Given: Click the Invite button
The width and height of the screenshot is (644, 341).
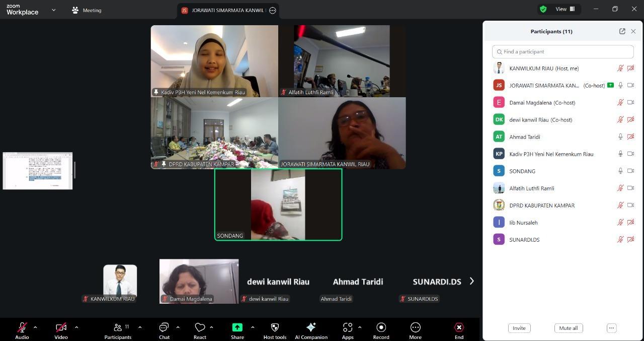Looking at the screenshot, I should [519, 328].
